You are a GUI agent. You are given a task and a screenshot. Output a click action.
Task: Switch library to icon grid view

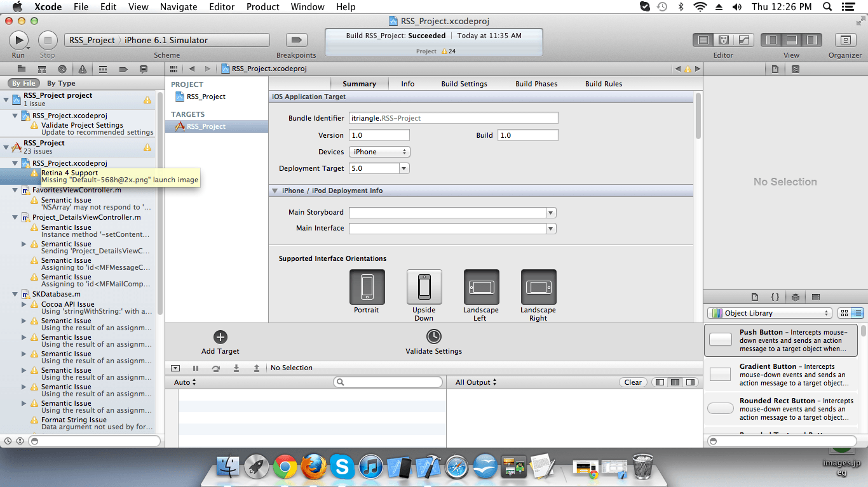(844, 313)
